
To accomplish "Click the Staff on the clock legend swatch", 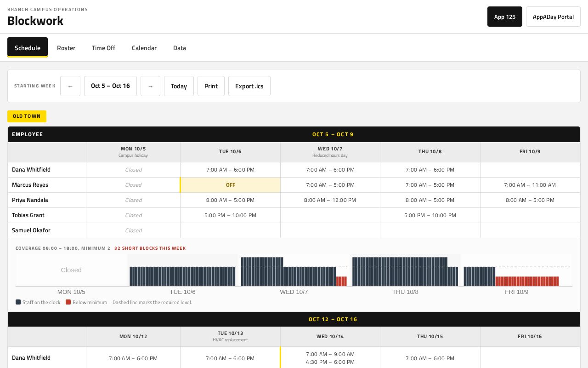I will pos(18,302).
